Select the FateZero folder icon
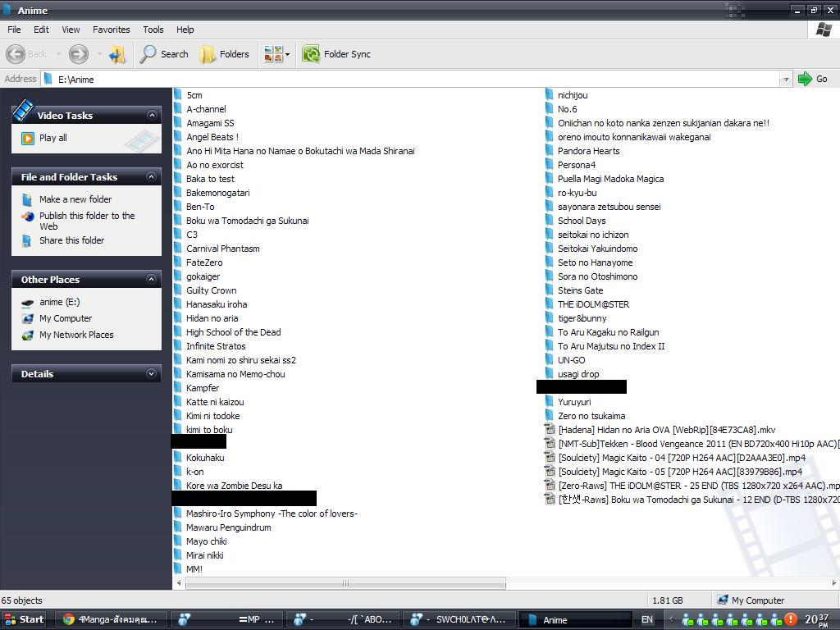 click(177, 262)
